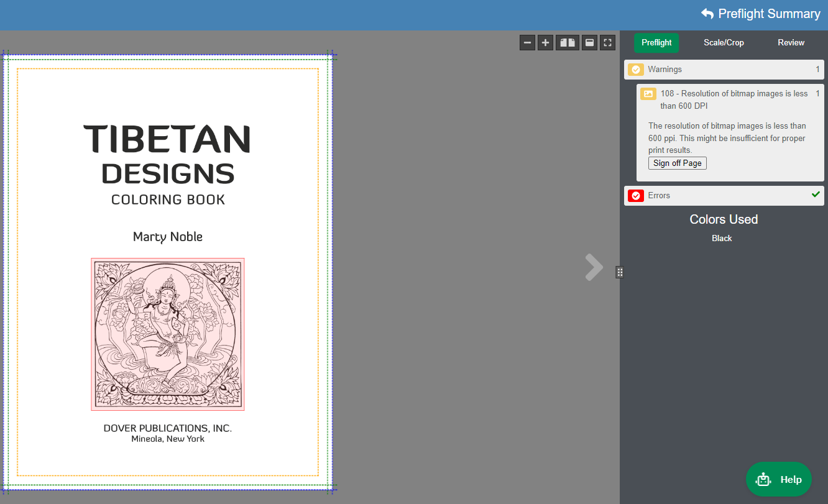Zoom out the page preview

[x=527, y=43]
